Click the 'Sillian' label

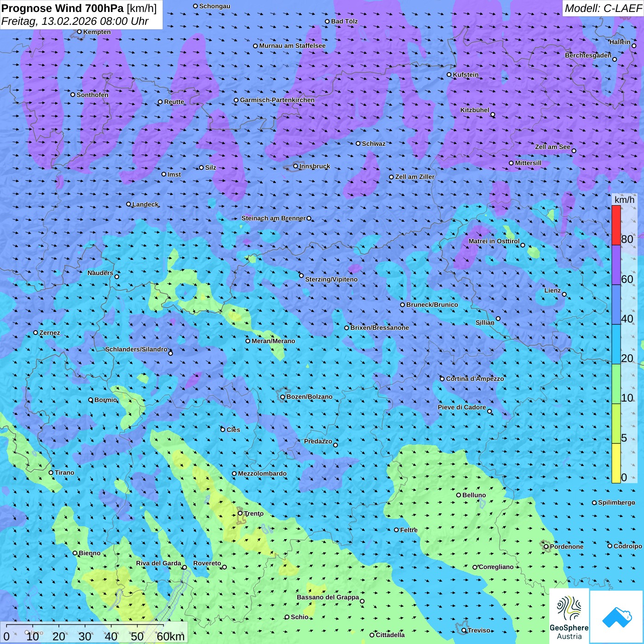click(x=485, y=322)
